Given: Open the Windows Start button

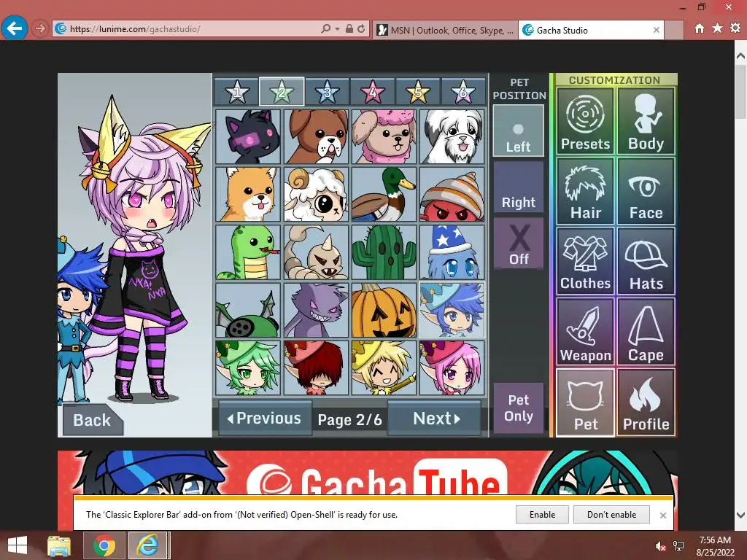Looking at the screenshot, I should coord(18,545).
